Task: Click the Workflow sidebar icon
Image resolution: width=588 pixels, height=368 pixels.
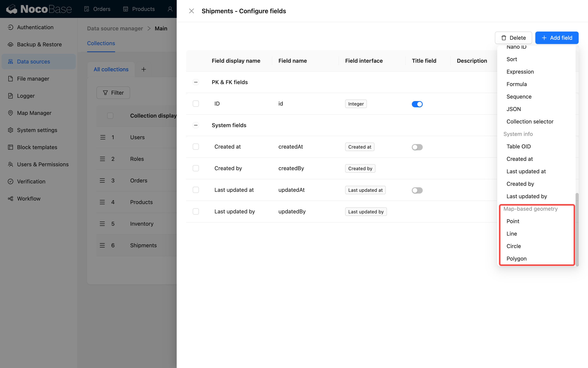Action: click(x=10, y=199)
